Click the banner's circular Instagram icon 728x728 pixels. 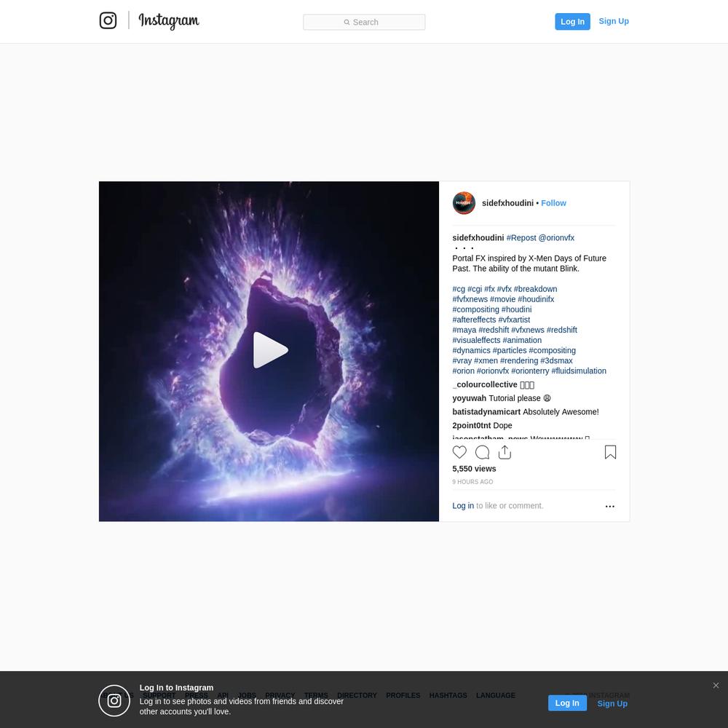[x=114, y=700]
